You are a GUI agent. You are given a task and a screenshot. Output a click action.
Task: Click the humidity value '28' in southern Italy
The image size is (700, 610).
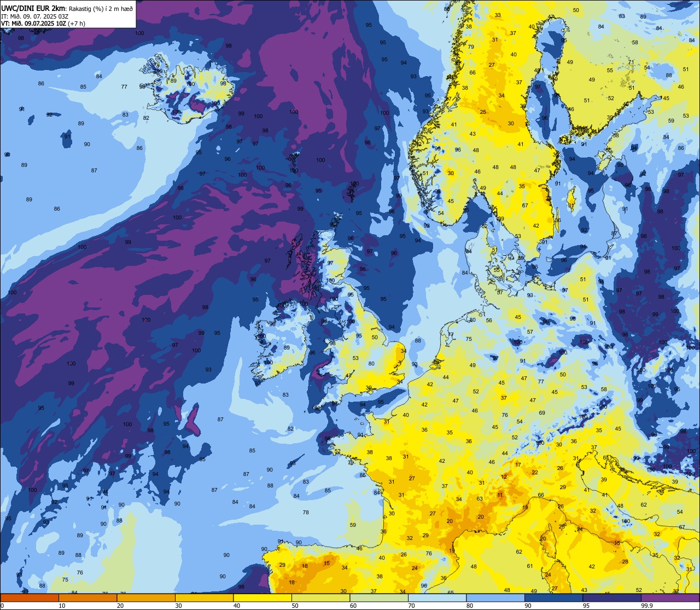click(x=625, y=561)
